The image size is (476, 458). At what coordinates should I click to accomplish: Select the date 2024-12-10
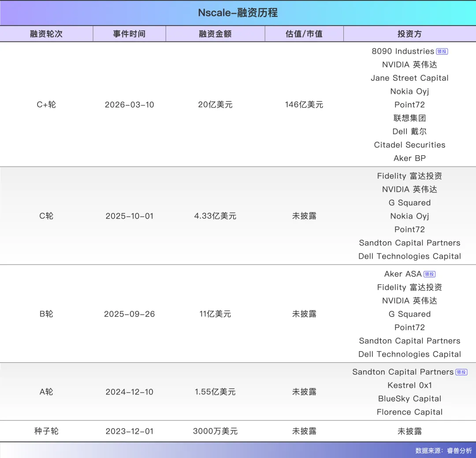coord(129,392)
